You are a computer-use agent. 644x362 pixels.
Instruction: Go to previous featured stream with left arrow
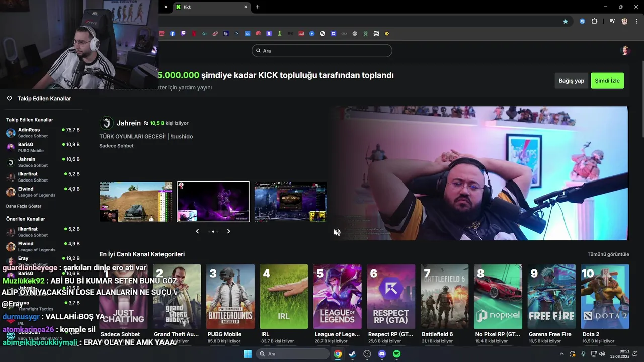[x=197, y=231]
